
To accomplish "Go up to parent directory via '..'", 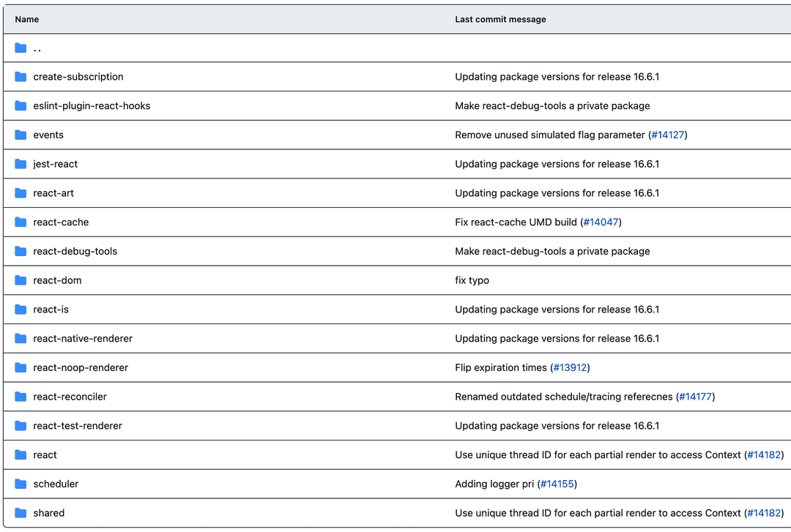I will point(37,48).
